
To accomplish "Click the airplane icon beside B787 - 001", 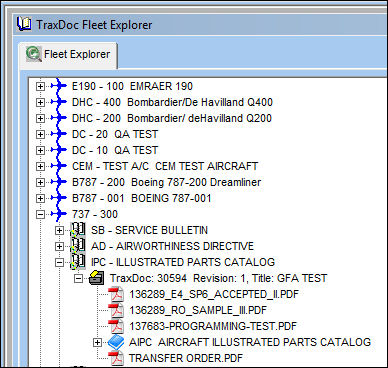I will pyautogui.click(x=59, y=198).
